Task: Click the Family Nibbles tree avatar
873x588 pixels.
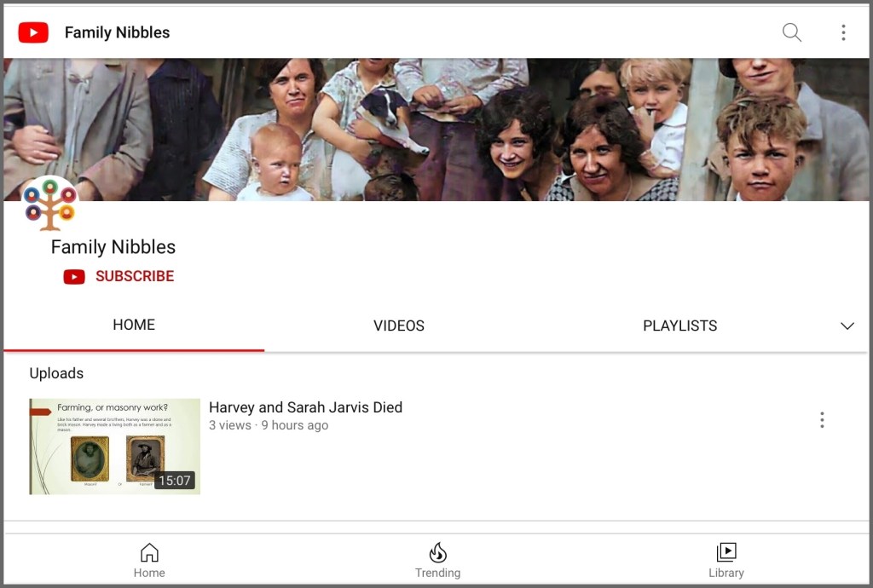Action: coord(50,205)
